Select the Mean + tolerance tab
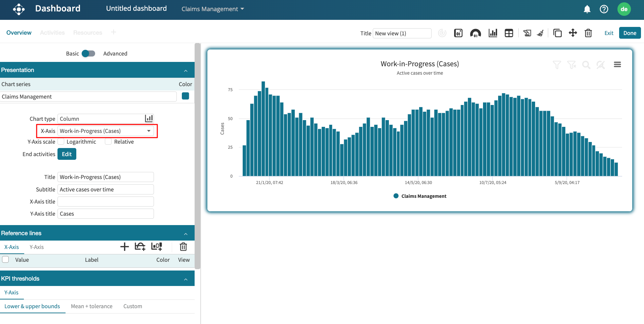644x324 pixels. coord(91,306)
